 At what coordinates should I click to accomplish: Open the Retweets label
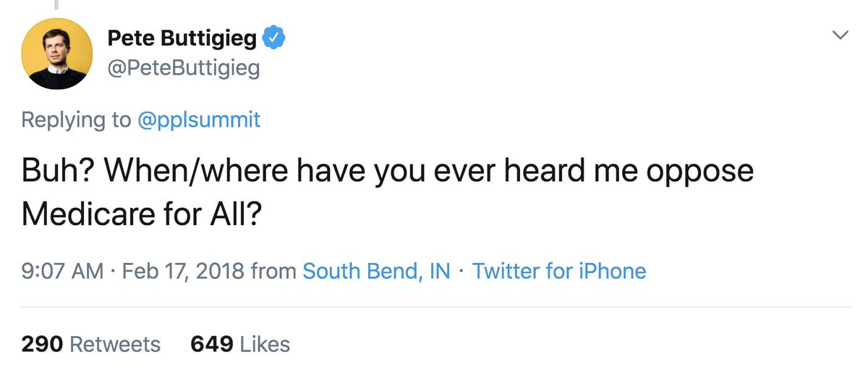[116, 344]
